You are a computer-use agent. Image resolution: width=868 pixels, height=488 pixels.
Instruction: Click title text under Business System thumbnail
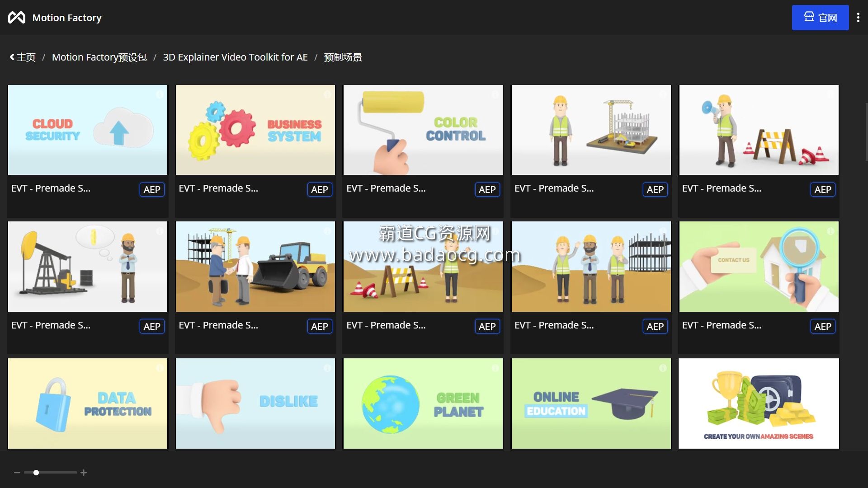pos(218,188)
